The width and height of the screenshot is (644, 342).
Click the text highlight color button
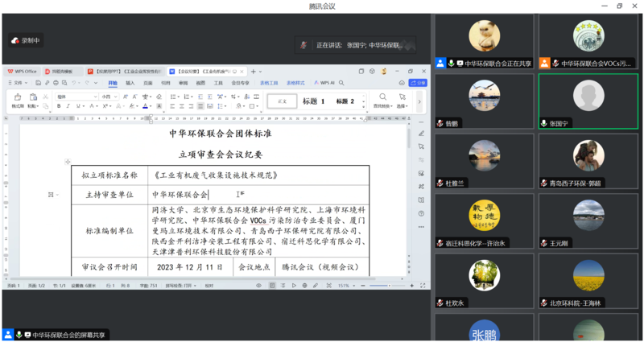click(x=132, y=106)
